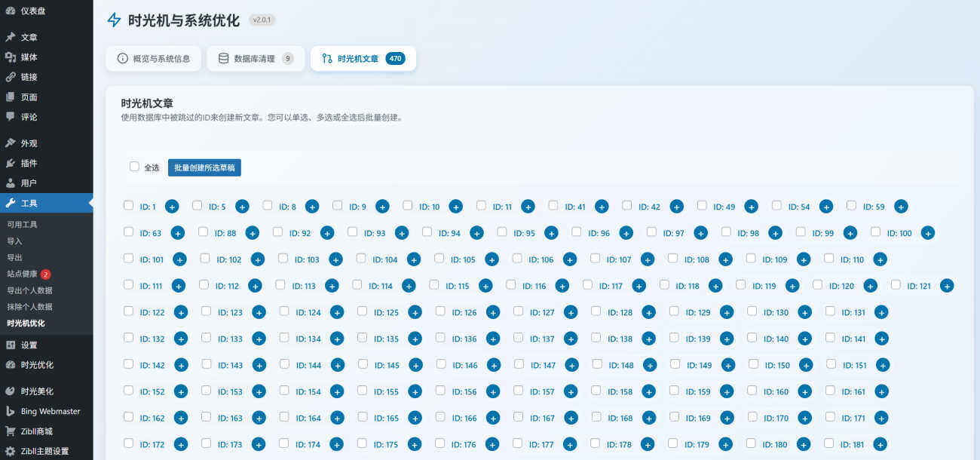Click the plus icon beside ID: 145
Viewport: 980px width, 460px height.
415,365
